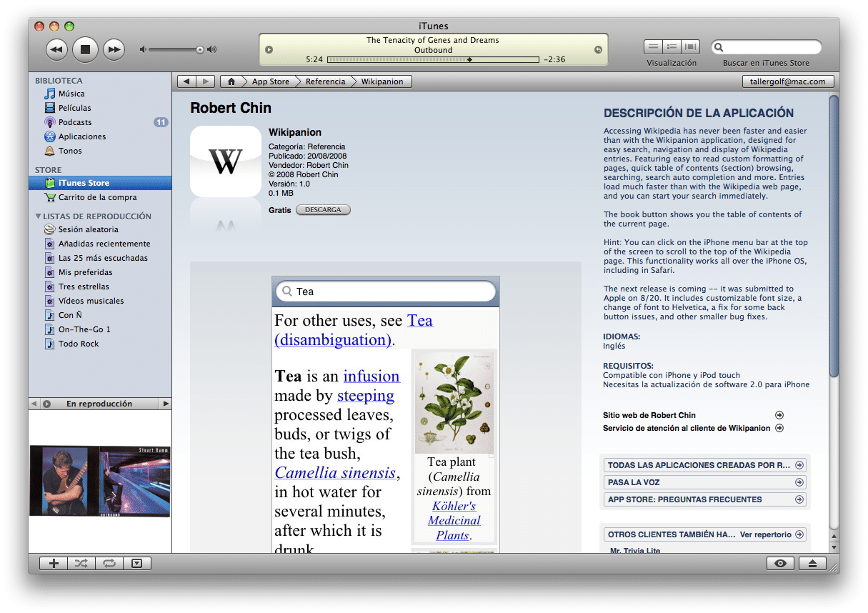Click the vertical scrollbar thumb
This screenshot has height=613, width=868.
(x=834, y=236)
